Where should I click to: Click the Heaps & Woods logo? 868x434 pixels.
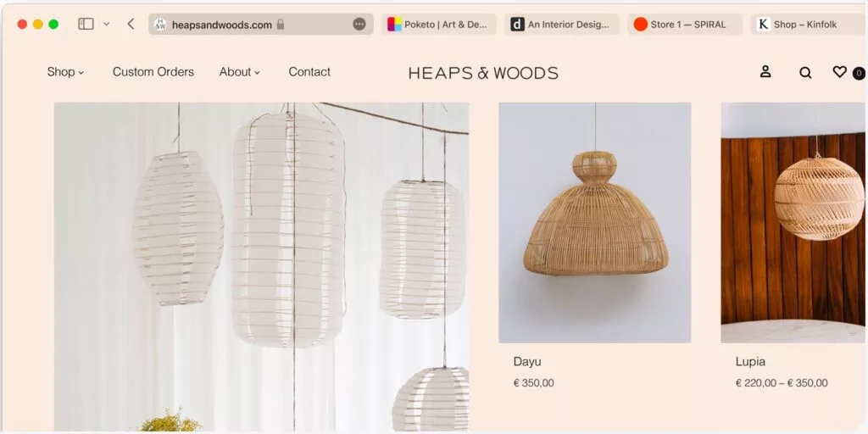(x=483, y=73)
